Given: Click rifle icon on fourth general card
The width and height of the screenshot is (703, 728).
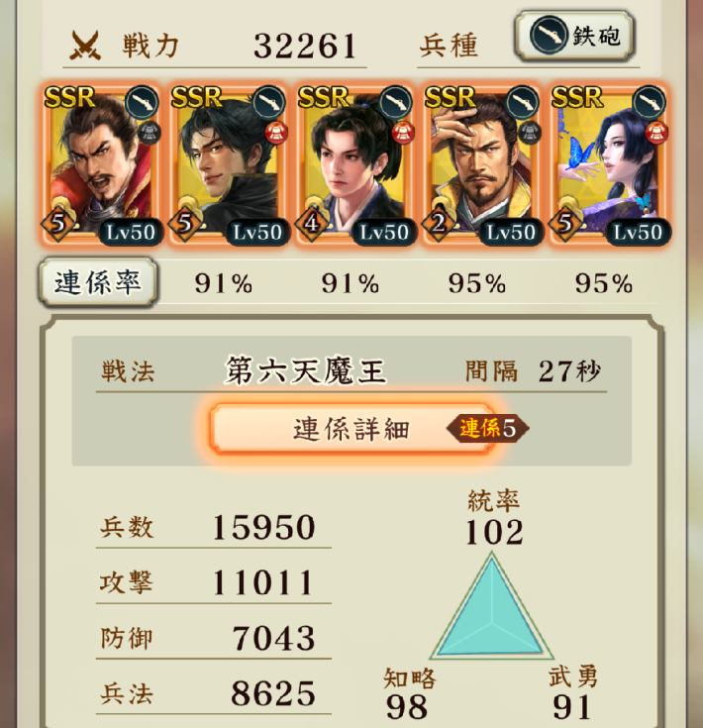Looking at the screenshot, I should [523, 102].
